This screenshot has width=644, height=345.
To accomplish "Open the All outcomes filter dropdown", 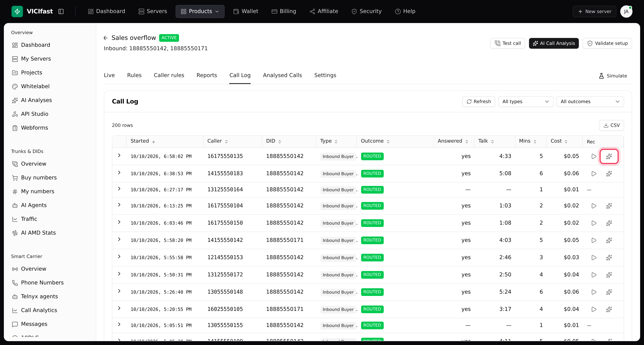I will click(590, 102).
